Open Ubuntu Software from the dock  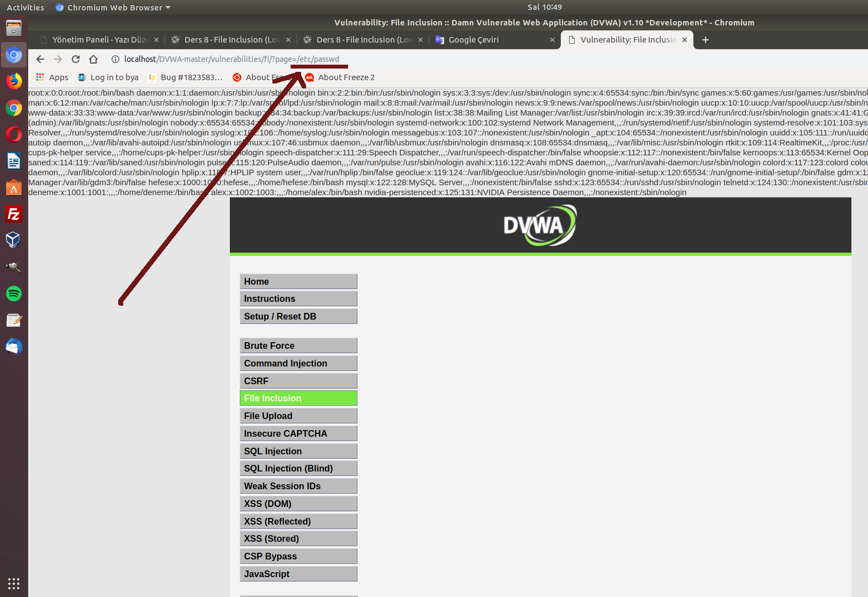pos(14,187)
